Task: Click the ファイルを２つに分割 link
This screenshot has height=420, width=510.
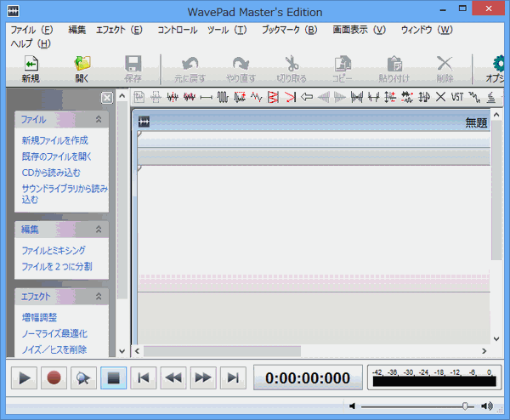Action: point(57,267)
